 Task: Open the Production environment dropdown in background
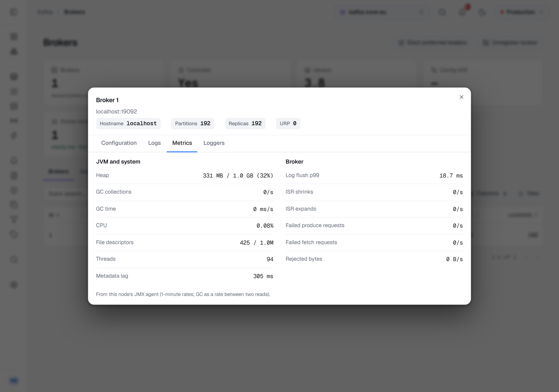(x=522, y=12)
